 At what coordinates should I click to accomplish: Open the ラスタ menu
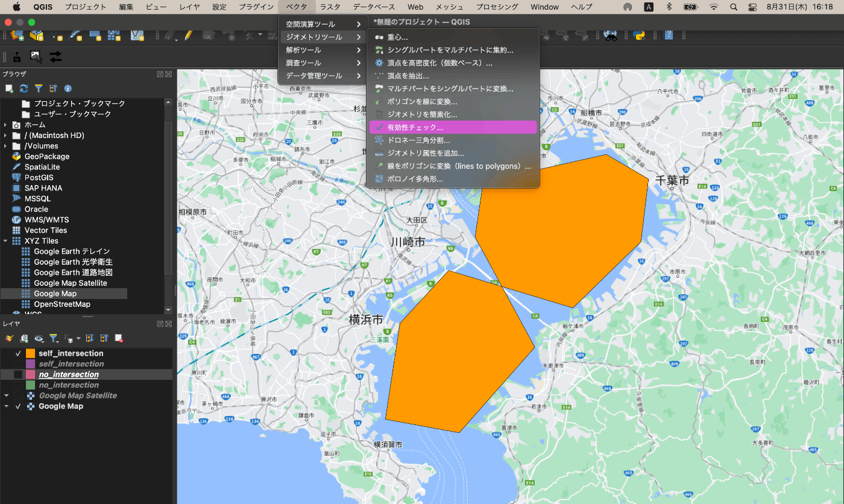click(x=330, y=7)
